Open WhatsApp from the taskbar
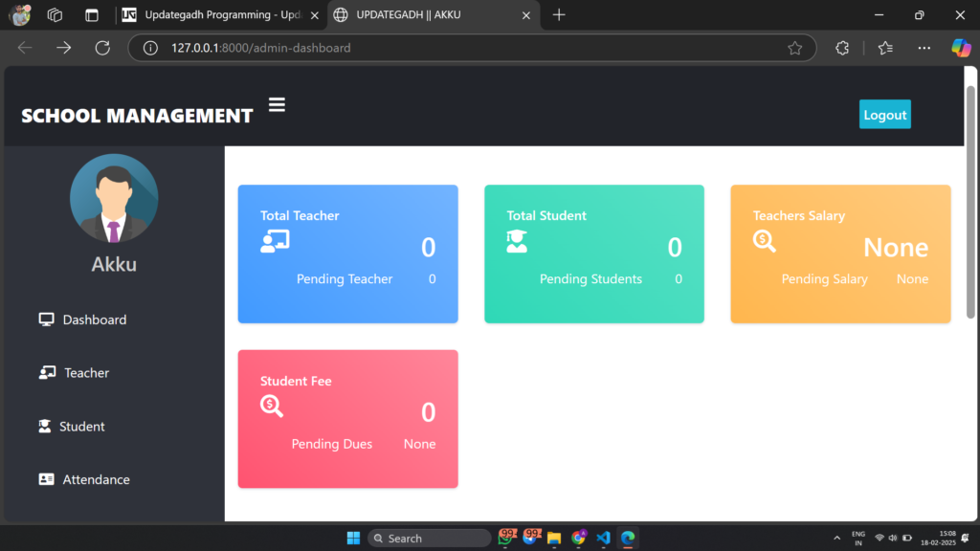The image size is (980, 551). 505,538
